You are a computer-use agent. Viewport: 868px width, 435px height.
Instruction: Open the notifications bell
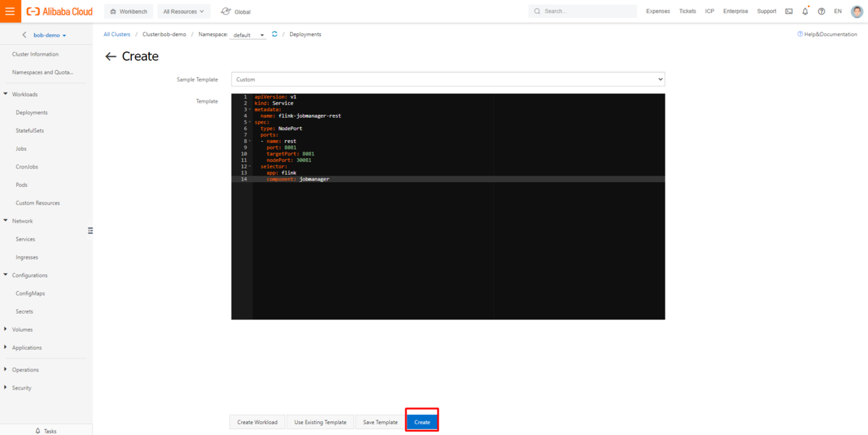805,12
